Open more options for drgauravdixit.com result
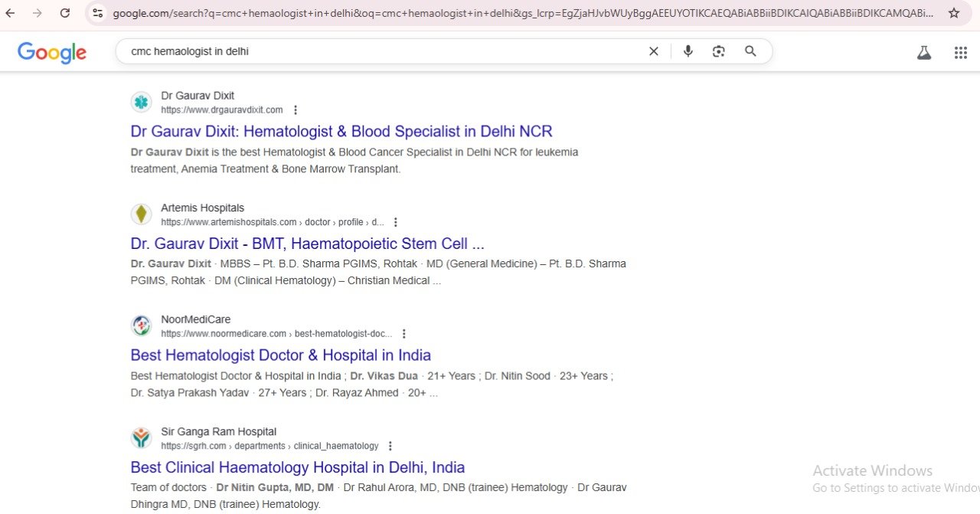980x514 pixels. 296,110
